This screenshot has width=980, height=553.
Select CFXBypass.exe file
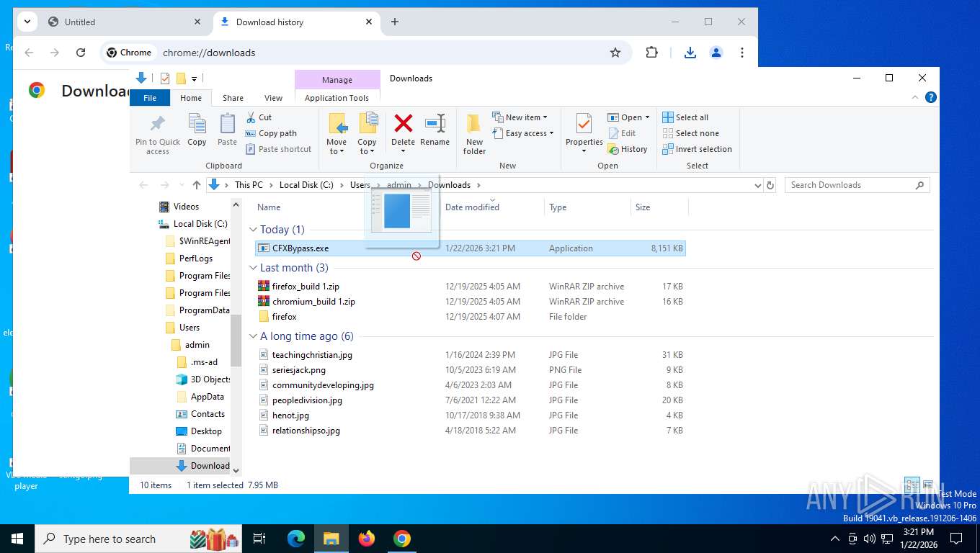(471, 248)
